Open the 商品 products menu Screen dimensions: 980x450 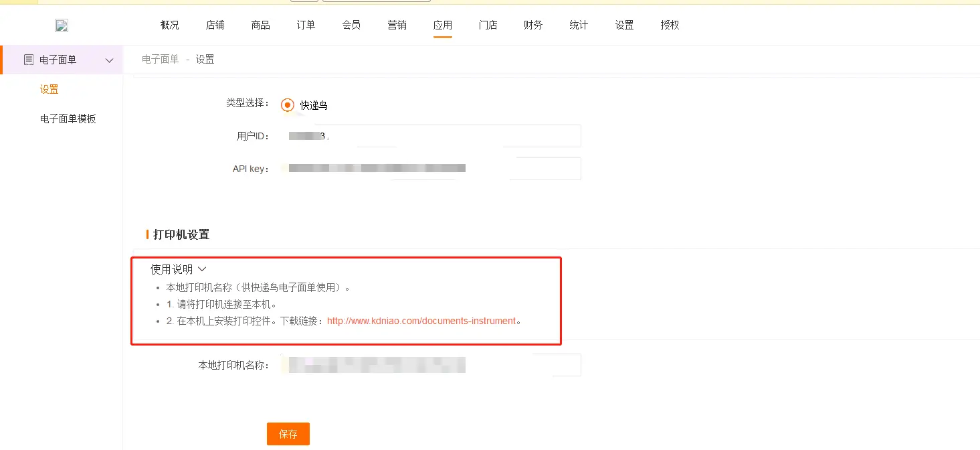coord(261,25)
